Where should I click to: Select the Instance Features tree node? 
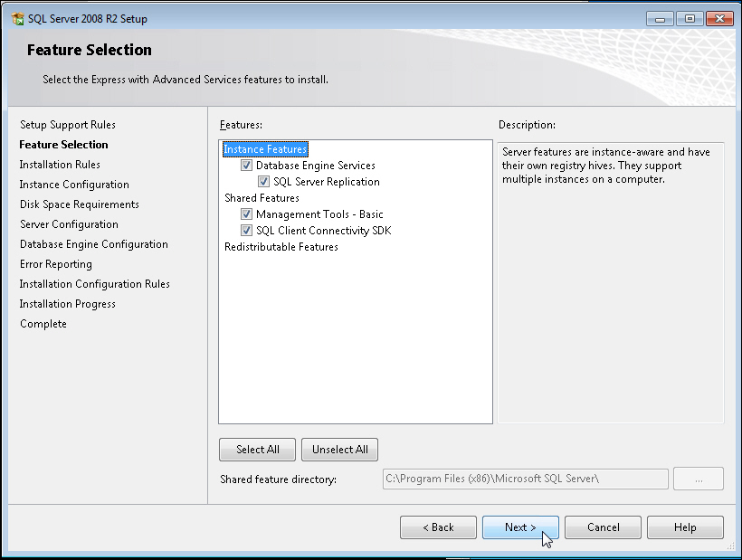(265, 149)
